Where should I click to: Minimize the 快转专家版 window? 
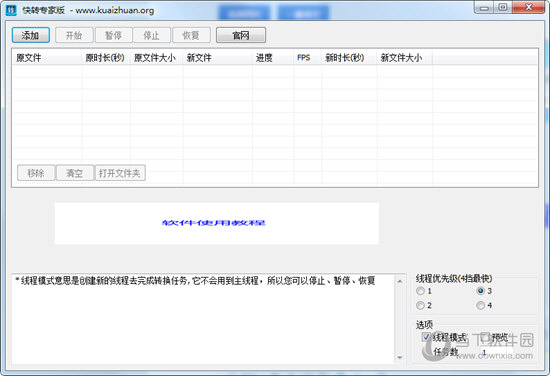pyautogui.click(x=484, y=8)
